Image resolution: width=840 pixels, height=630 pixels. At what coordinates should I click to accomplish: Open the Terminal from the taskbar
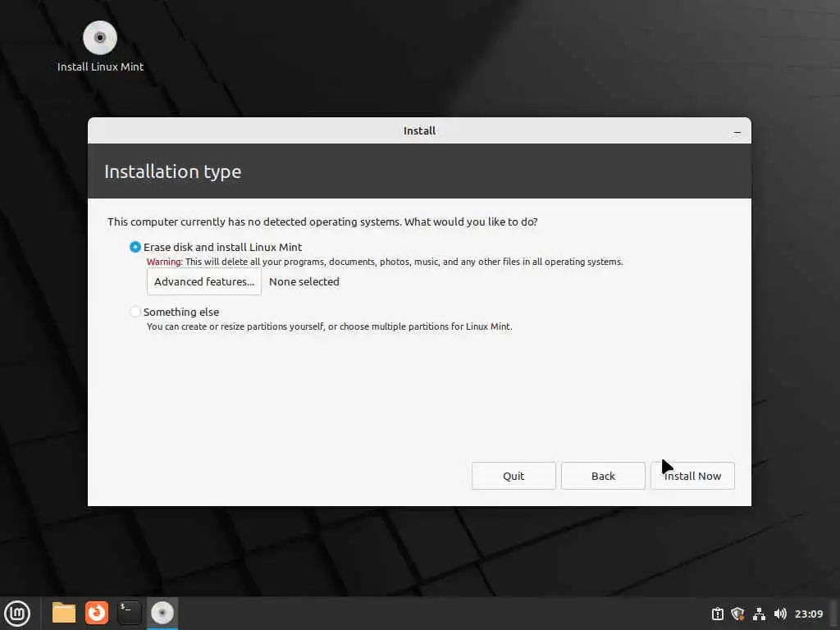129,613
